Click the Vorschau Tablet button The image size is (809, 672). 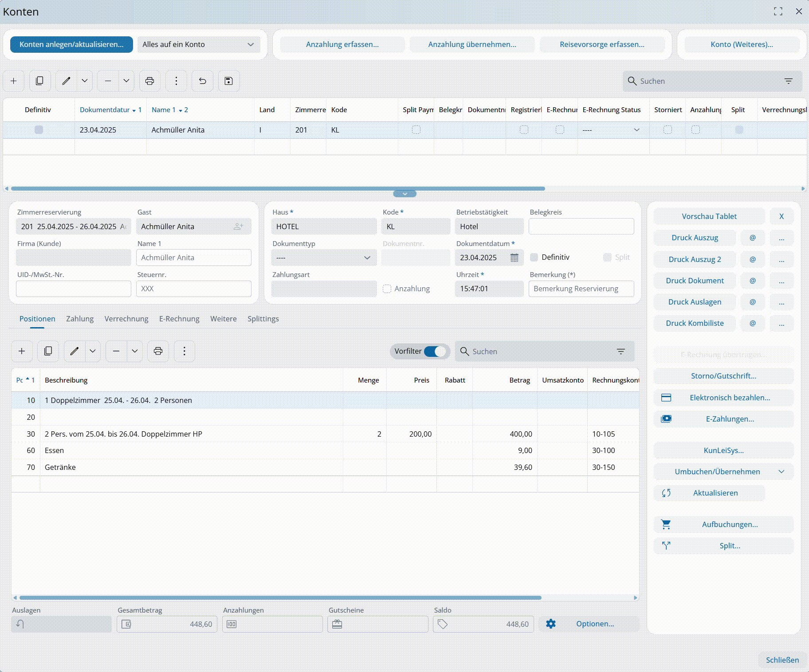(709, 216)
